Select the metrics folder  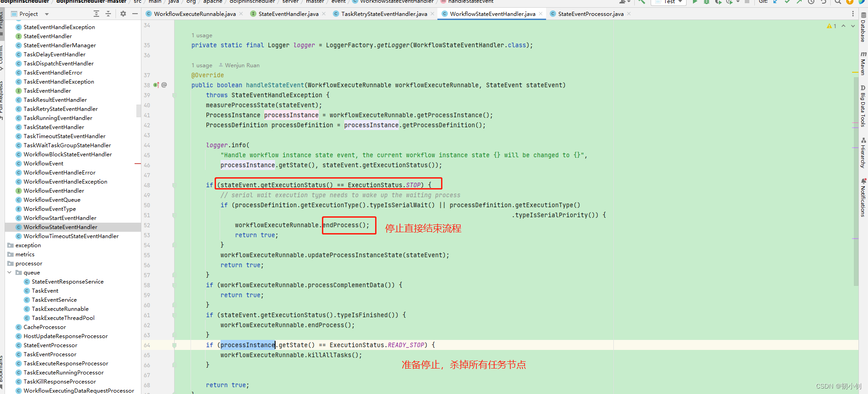25,254
